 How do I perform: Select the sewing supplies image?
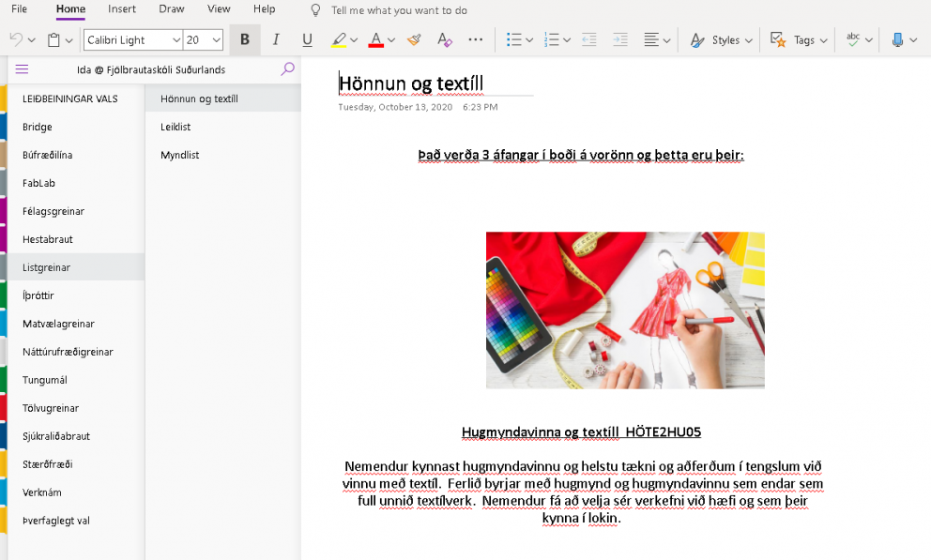point(625,310)
